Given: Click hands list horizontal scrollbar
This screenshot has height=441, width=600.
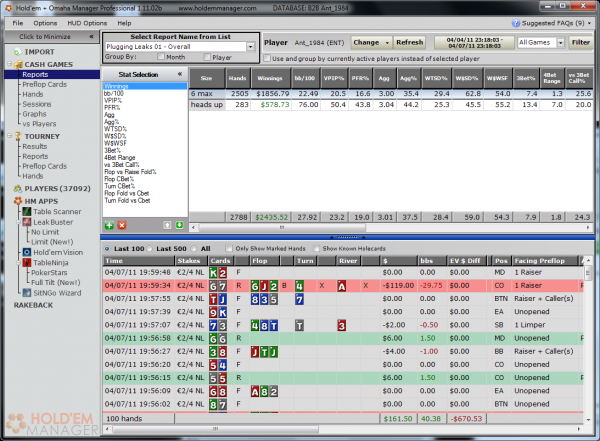Looking at the screenshot, I should tap(215, 429).
